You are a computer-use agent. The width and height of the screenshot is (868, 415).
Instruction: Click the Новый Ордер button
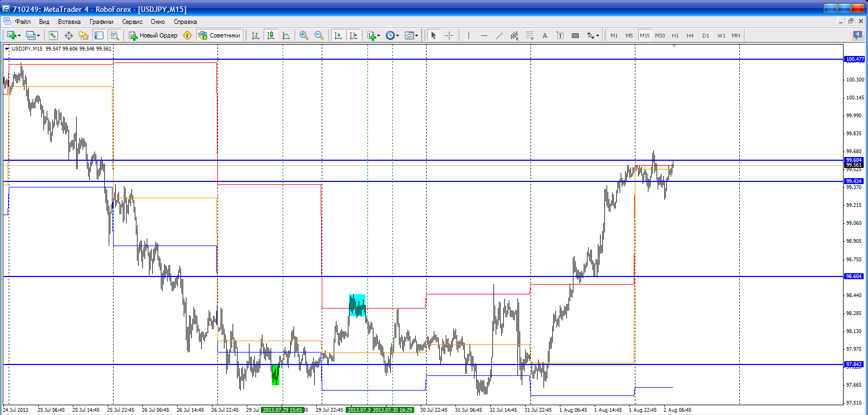pyautogui.click(x=153, y=35)
